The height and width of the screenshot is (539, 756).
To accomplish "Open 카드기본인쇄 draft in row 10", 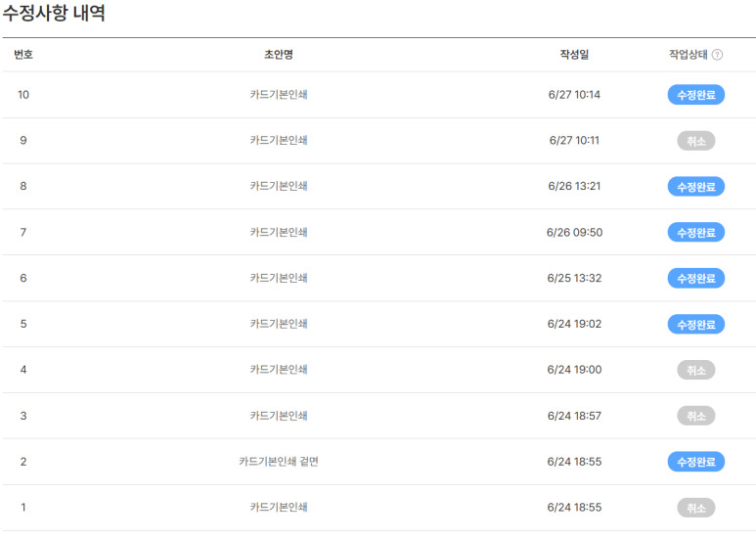I will (x=279, y=95).
